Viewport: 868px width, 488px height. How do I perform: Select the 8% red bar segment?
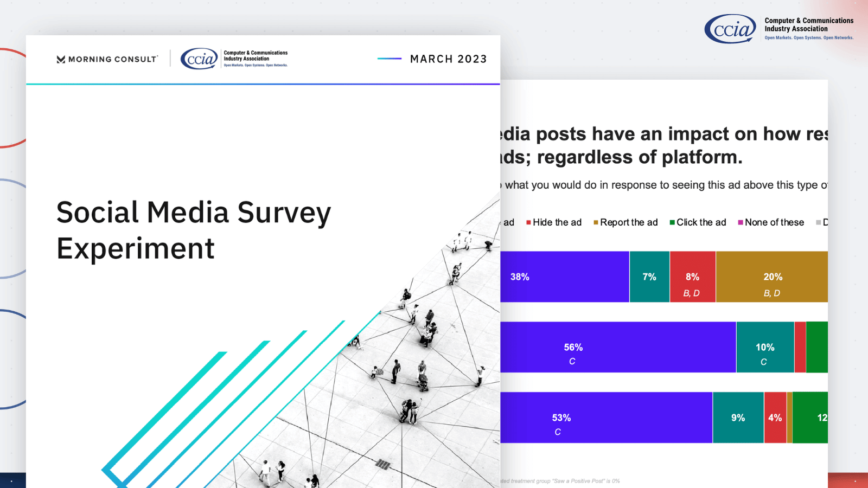pos(692,277)
